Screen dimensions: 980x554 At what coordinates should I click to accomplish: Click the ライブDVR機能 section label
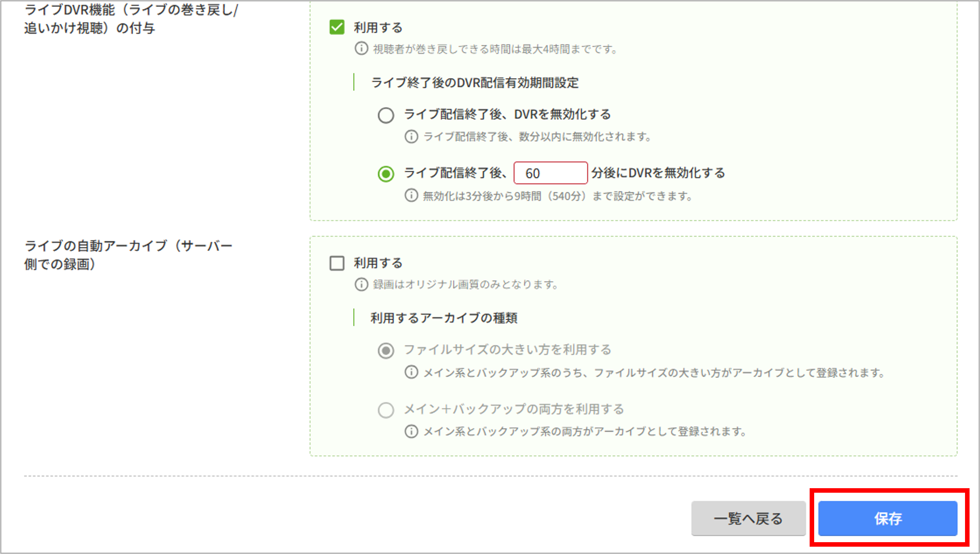(131, 19)
